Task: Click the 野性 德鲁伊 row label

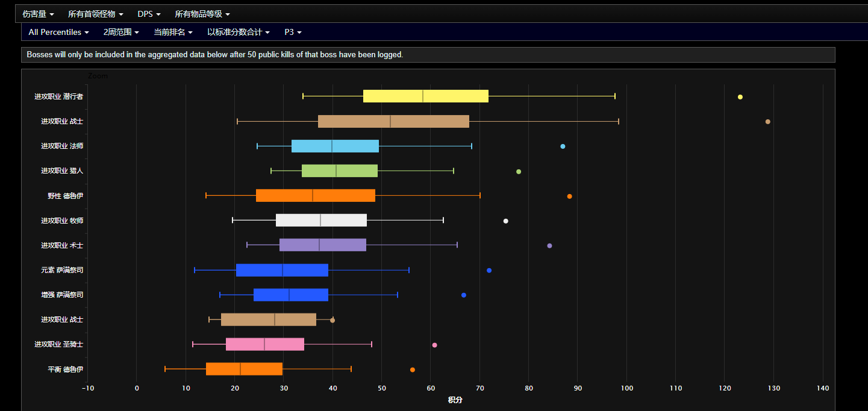Action: click(65, 196)
